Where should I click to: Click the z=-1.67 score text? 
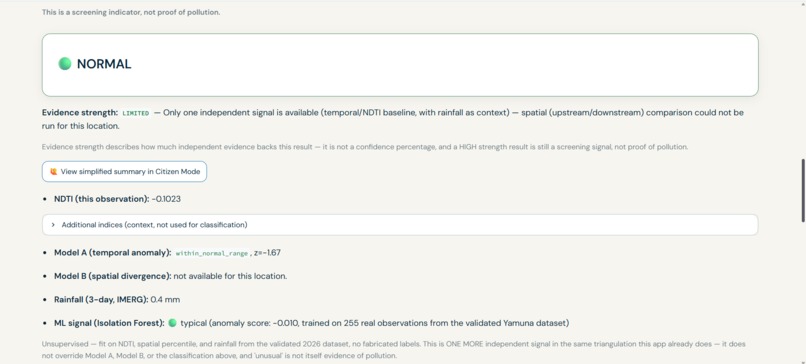(x=267, y=253)
